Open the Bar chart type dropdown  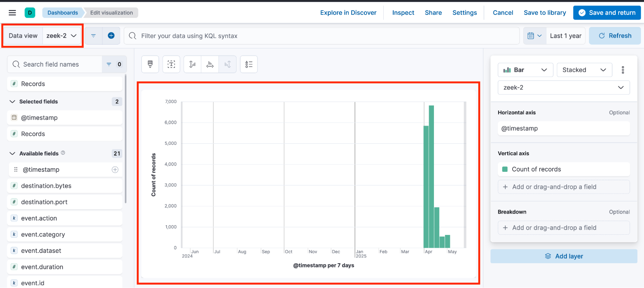525,70
